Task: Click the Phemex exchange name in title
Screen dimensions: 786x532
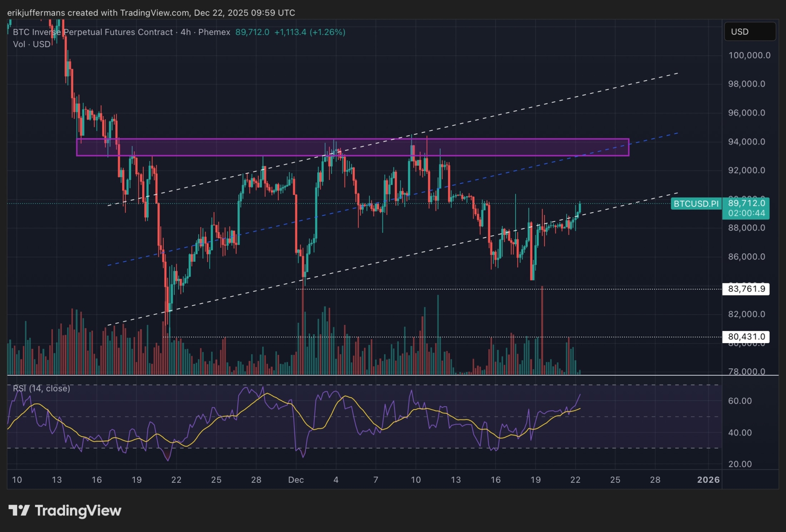Action: pyautogui.click(x=214, y=32)
